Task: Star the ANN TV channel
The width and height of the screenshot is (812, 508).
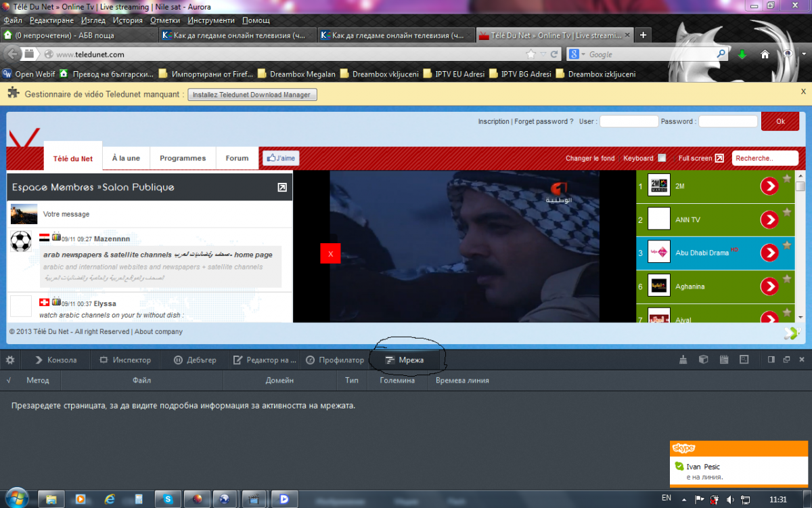Action: tap(787, 212)
